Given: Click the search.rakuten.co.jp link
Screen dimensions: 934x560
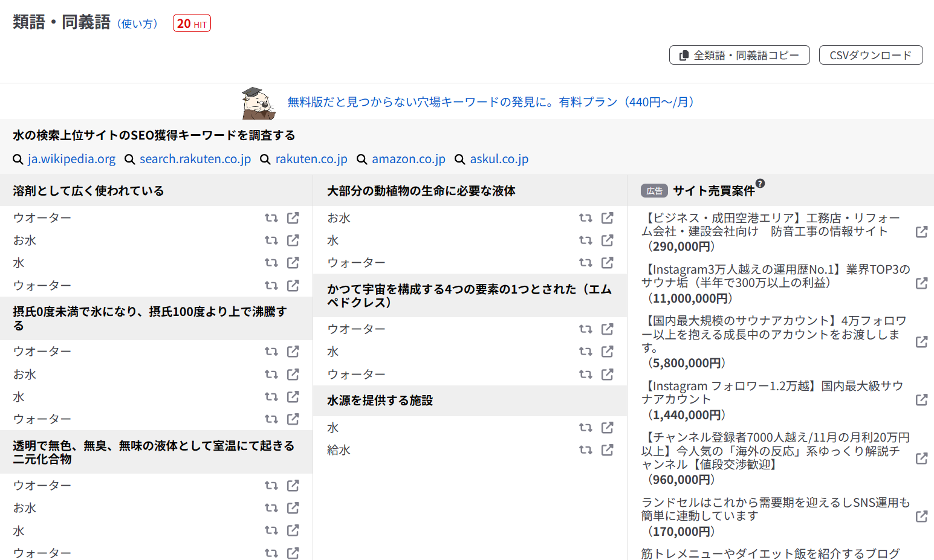Looking at the screenshot, I should pos(195,159).
